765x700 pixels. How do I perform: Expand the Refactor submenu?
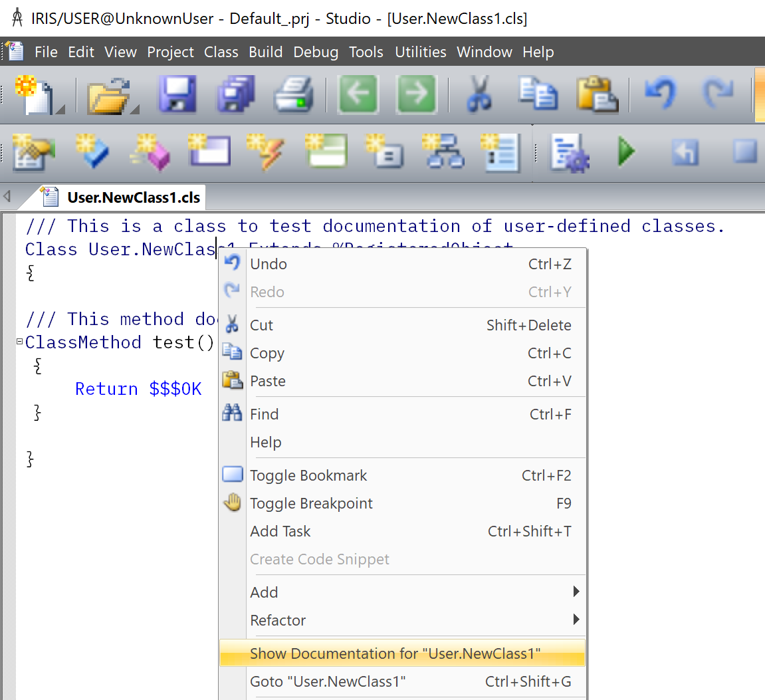[576, 620]
